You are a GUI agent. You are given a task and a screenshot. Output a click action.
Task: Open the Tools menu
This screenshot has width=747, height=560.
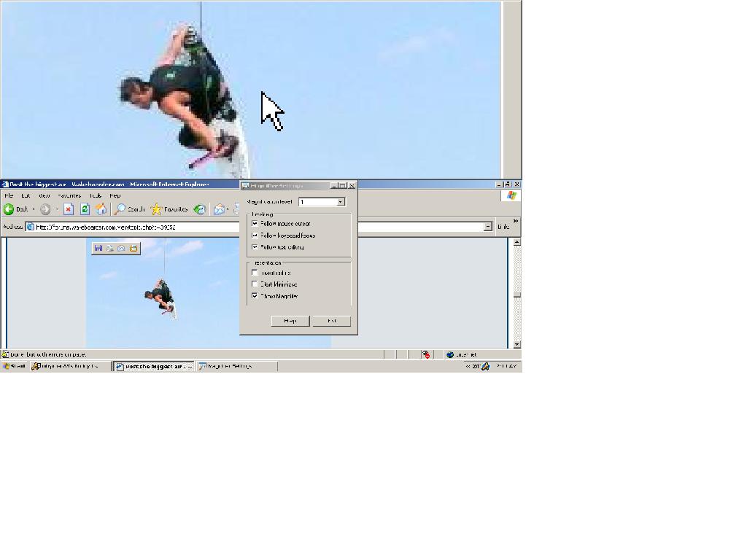tap(95, 195)
